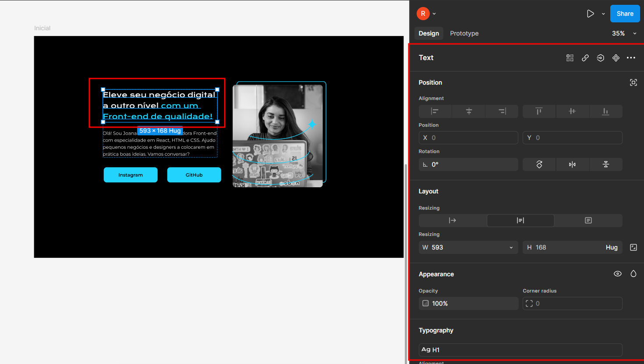Align bottom using the alignment icon
Viewport: 644px width, 364px height.
(605, 111)
